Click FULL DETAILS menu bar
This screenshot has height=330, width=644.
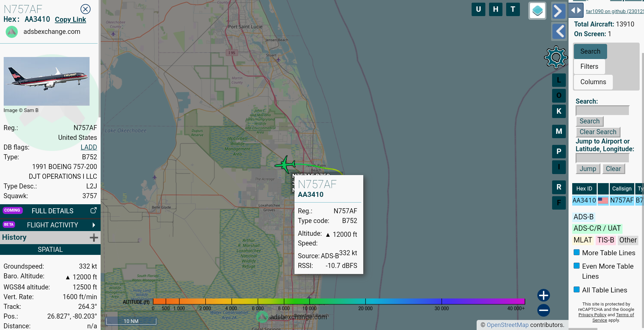tap(50, 211)
